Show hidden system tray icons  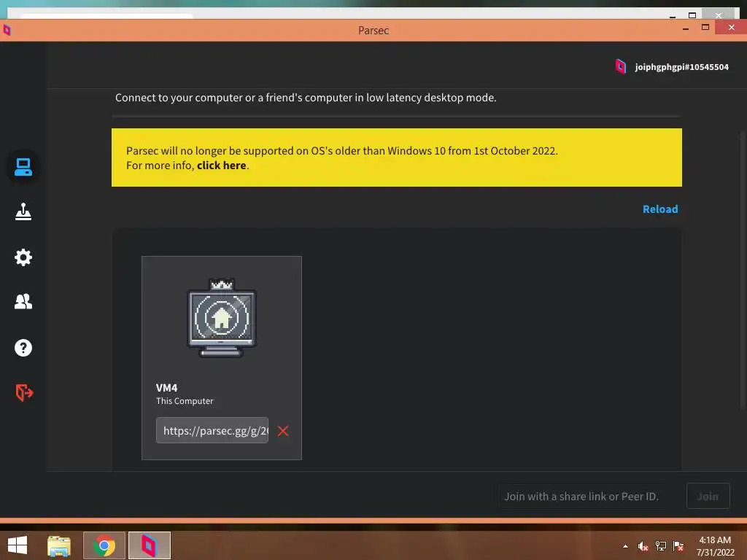(625, 546)
